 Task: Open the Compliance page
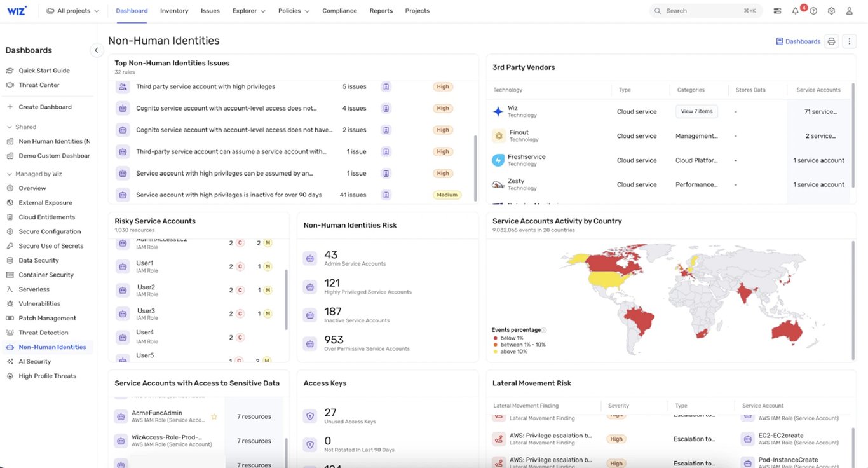339,10
